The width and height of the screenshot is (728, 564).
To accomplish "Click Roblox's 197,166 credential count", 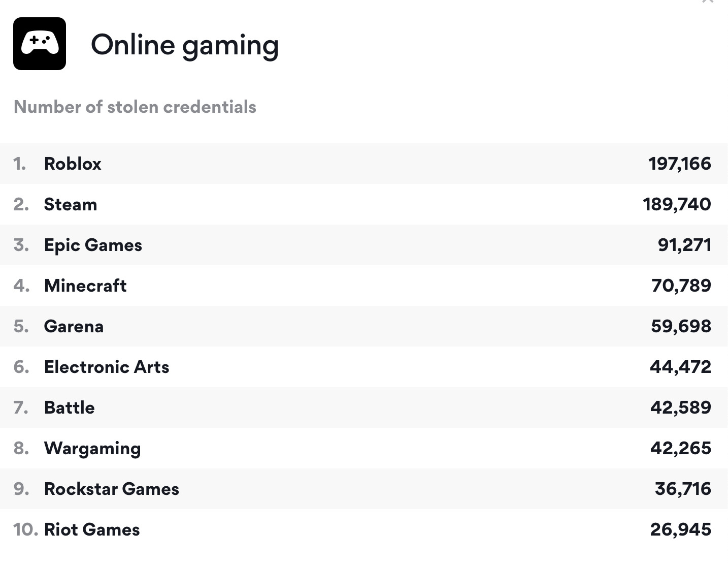I will click(x=680, y=164).
